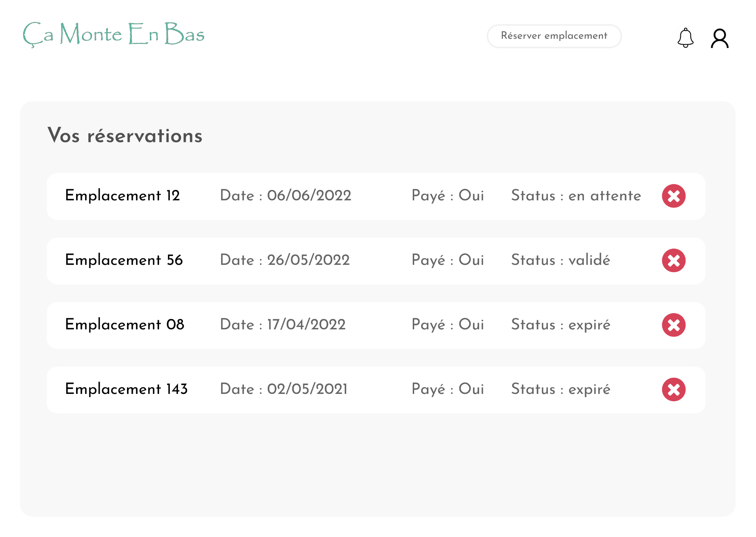Remove Emplacement 08 reservation using red X
Viewport: 756px width, 537px height.
[x=673, y=325]
